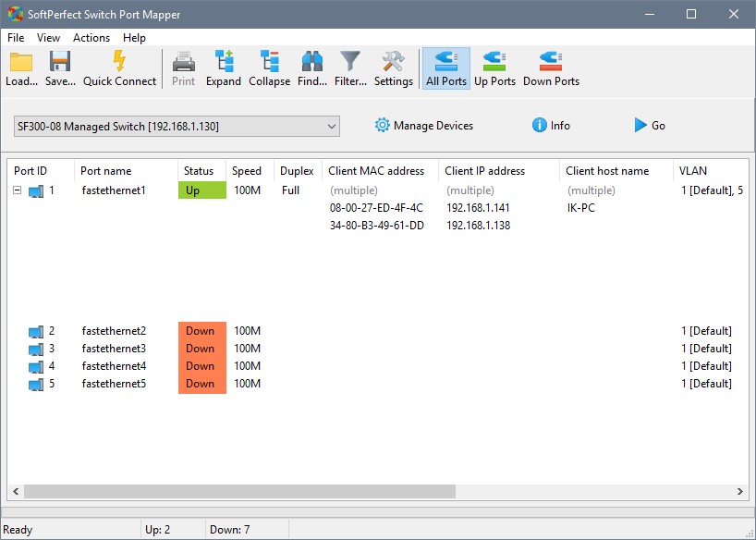Show All Ports view
Viewport: 756px width, 540px height.
click(446, 68)
